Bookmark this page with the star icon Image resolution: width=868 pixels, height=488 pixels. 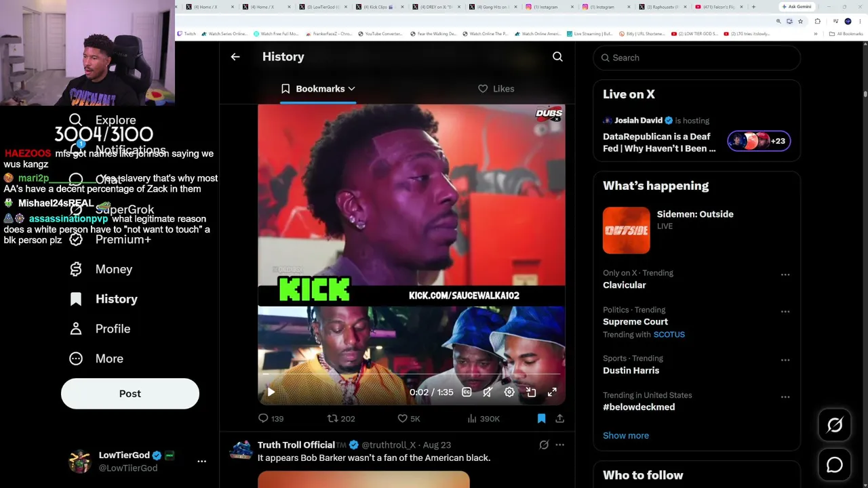point(800,21)
